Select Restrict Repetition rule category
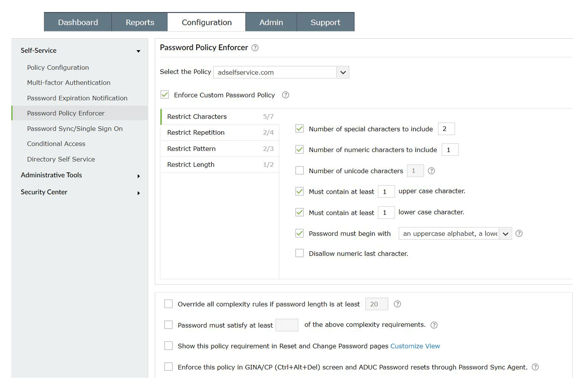The image size is (584, 392). pos(220,133)
